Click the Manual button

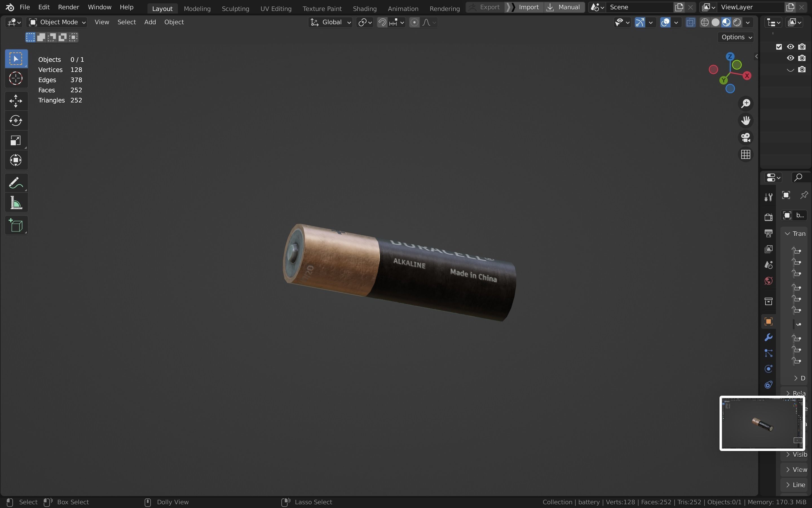coord(564,7)
